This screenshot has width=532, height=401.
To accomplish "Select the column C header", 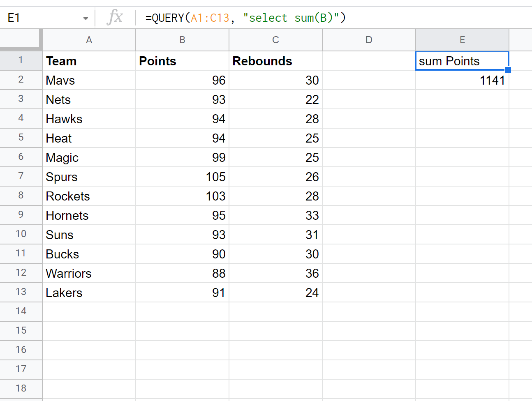I will [x=275, y=40].
